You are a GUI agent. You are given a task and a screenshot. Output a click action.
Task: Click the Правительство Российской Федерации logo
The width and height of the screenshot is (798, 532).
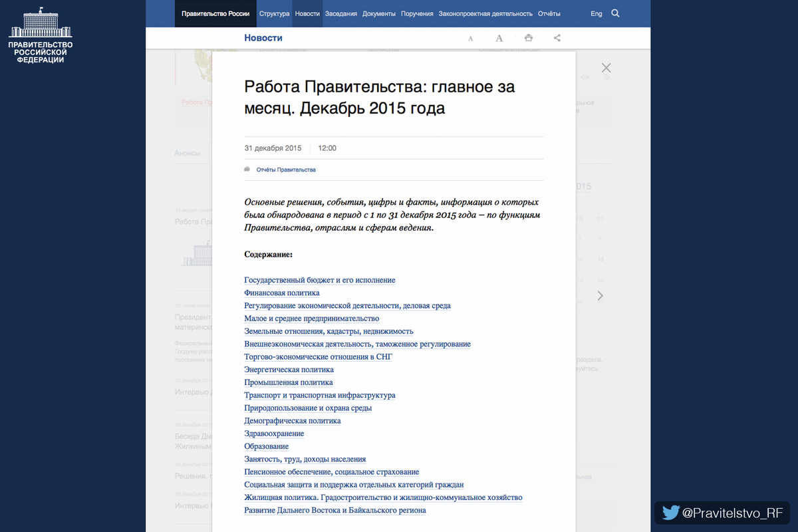[x=41, y=35]
